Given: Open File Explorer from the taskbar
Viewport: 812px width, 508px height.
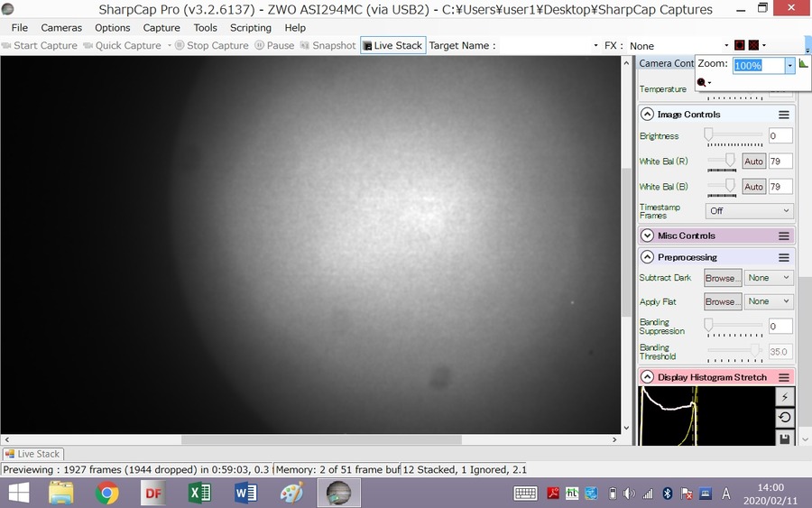Looking at the screenshot, I should (x=61, y=493).
